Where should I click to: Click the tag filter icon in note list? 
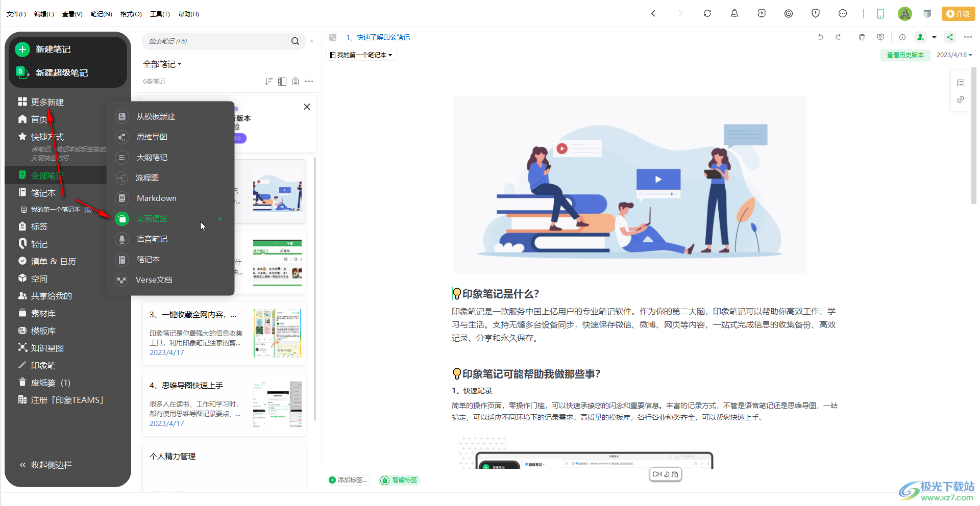coord(296,82)
